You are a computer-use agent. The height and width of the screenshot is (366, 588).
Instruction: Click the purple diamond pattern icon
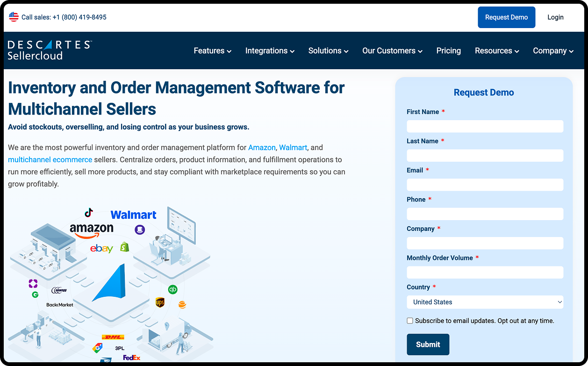[x=33, y=283]
